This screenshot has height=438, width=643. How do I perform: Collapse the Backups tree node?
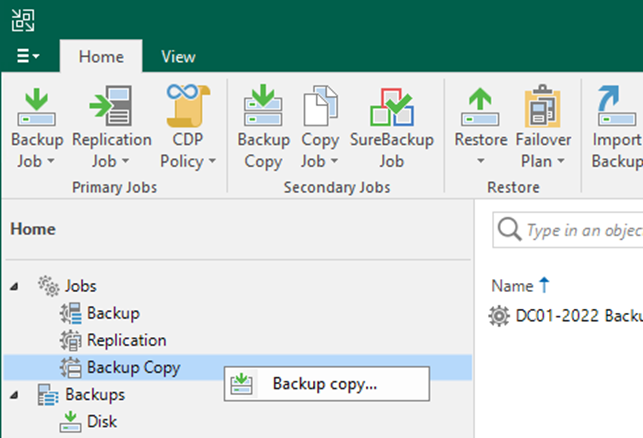(14, 395)
